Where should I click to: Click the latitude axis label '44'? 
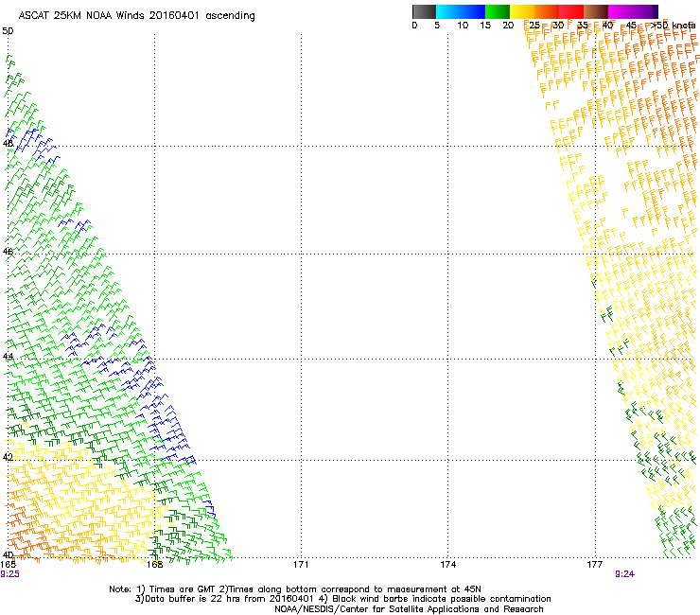(x=8, y=357)
